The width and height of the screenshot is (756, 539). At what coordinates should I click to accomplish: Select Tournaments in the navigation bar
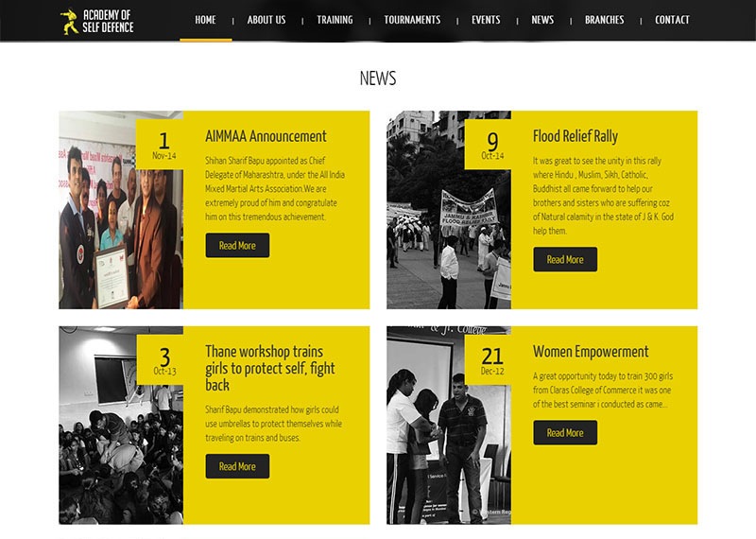point(412,20)
